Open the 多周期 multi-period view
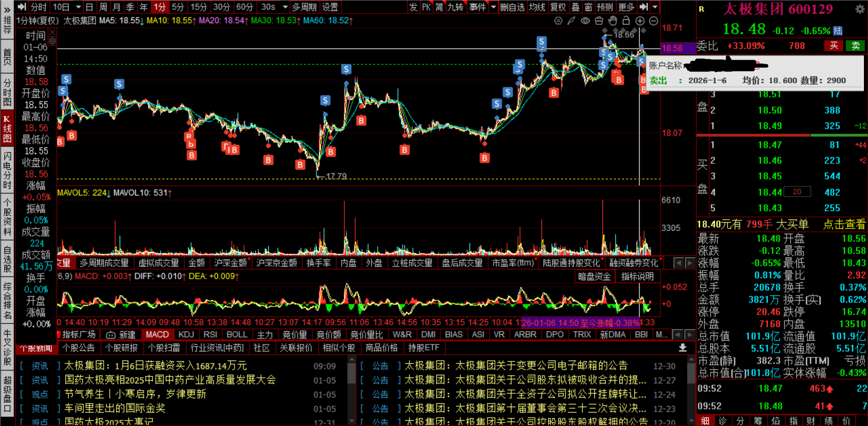868x426 pixels. (x=304, y=7)
